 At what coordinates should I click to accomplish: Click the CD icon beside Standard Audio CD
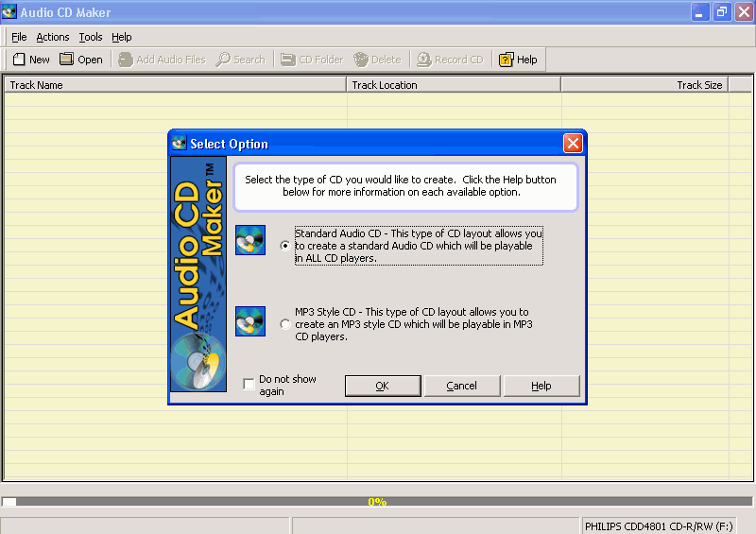[x=250, y=240]
